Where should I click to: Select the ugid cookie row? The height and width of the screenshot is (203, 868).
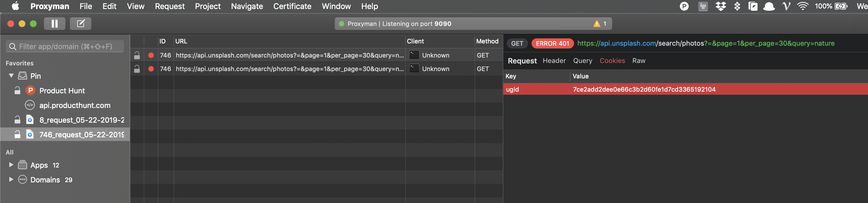[x=685, y=89]
